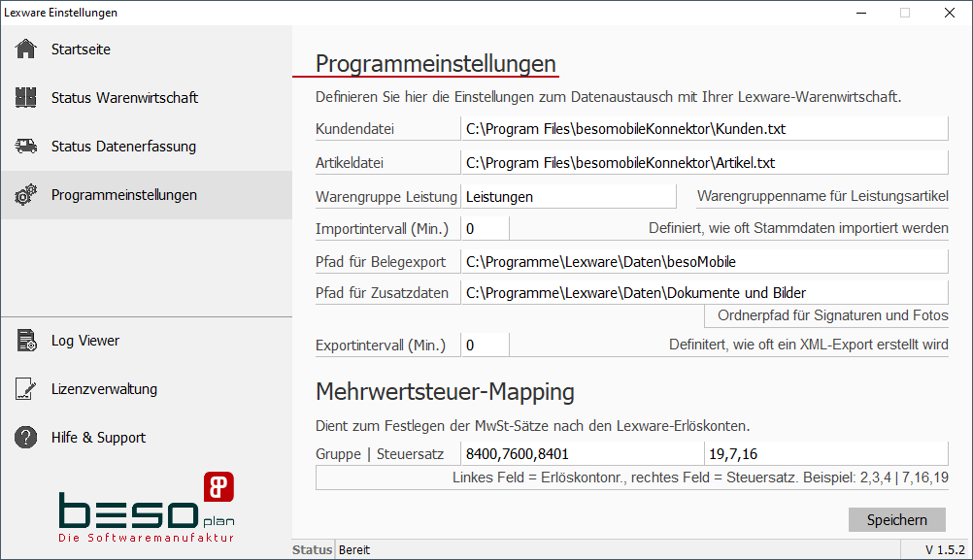Click the Status Warenwirtschaft warehouse icon
Image resolution: width=973 pixels, height=560 pixels.
25,97
